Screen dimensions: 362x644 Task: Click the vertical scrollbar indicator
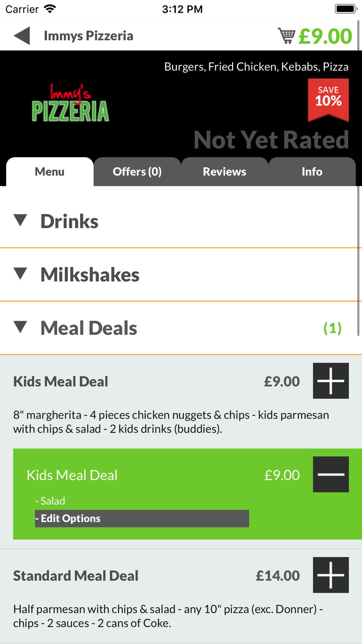358,177
